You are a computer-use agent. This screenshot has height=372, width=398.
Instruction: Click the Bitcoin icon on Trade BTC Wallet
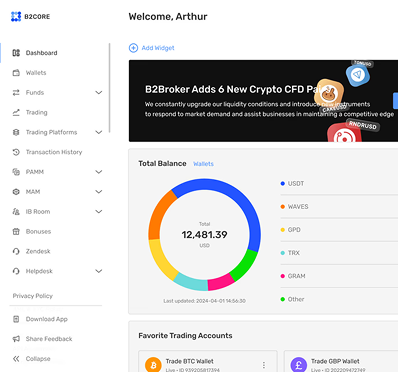[153, 365]
